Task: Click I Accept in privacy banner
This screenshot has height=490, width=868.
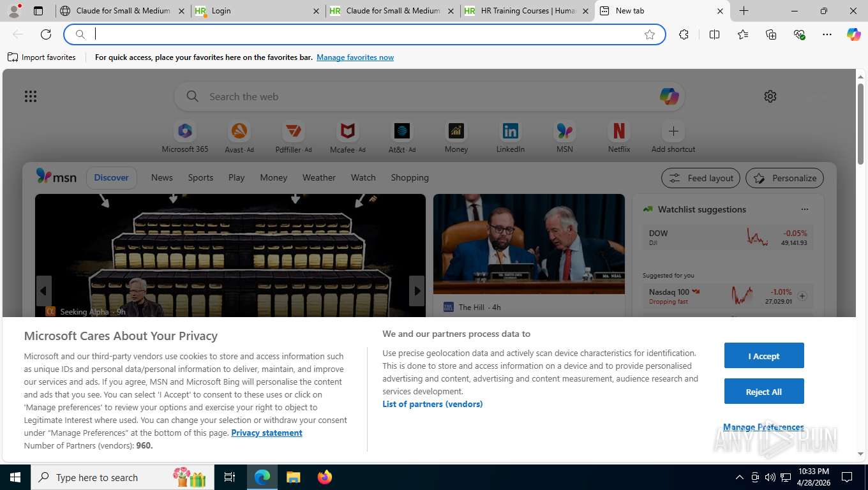Action: click(x=764, y=356)
